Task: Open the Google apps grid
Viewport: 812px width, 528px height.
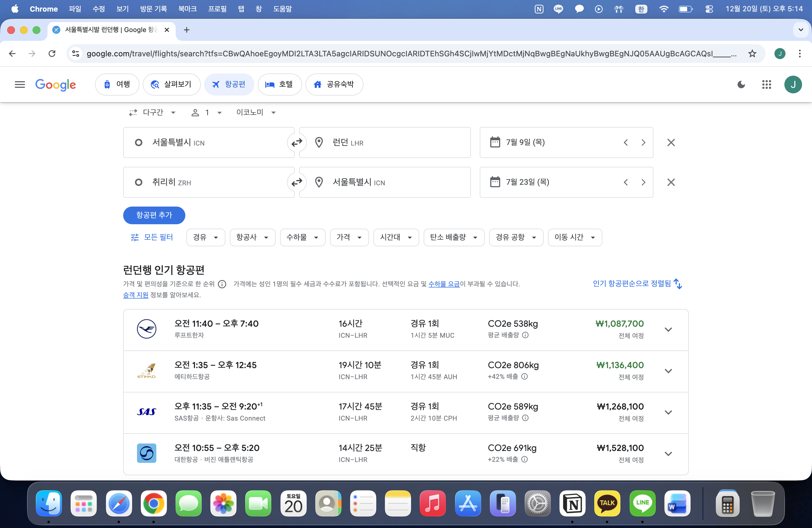Action: (766, 84)
